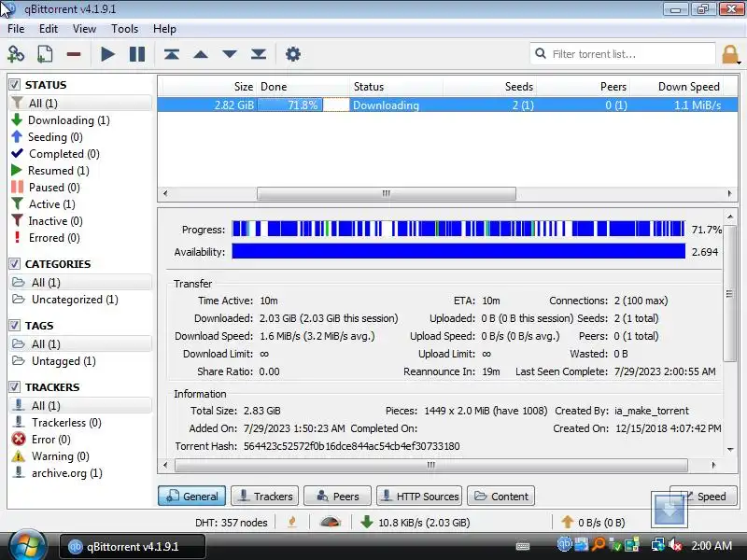Switch to the HTTP Sources tab
This screenshot has width=747, height=560.
click(419, 497)
